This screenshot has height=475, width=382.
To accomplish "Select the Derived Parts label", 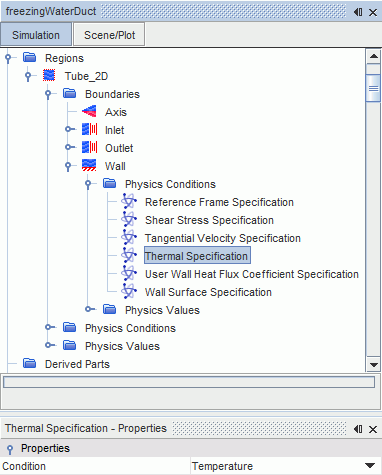I will 77,364.
